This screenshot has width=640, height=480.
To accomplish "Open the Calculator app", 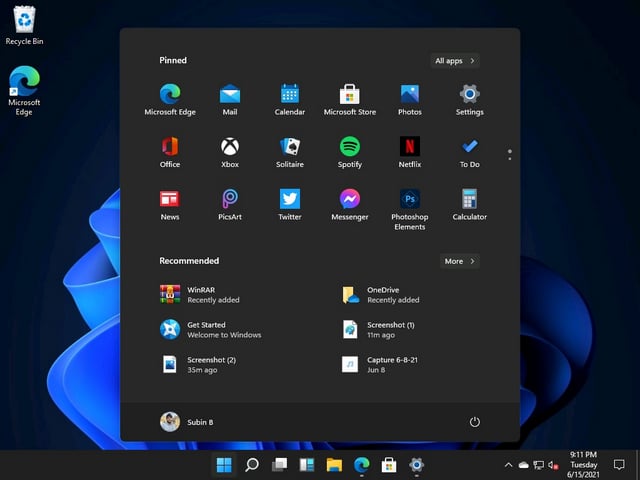I will 469,205.
